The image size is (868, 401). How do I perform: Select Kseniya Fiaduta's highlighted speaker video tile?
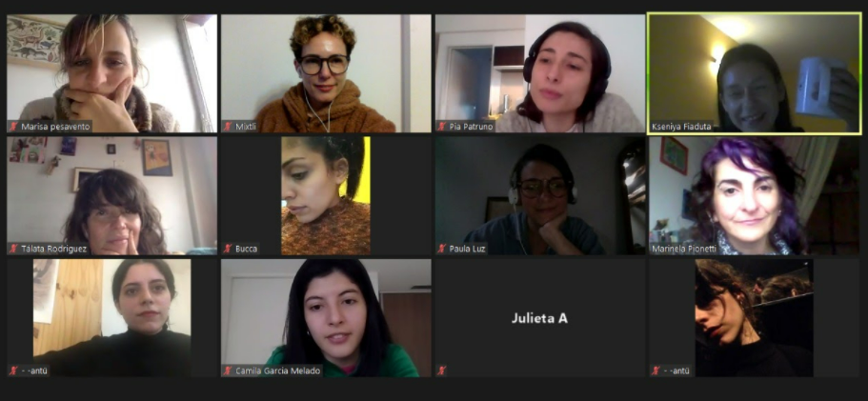(755, 73)
